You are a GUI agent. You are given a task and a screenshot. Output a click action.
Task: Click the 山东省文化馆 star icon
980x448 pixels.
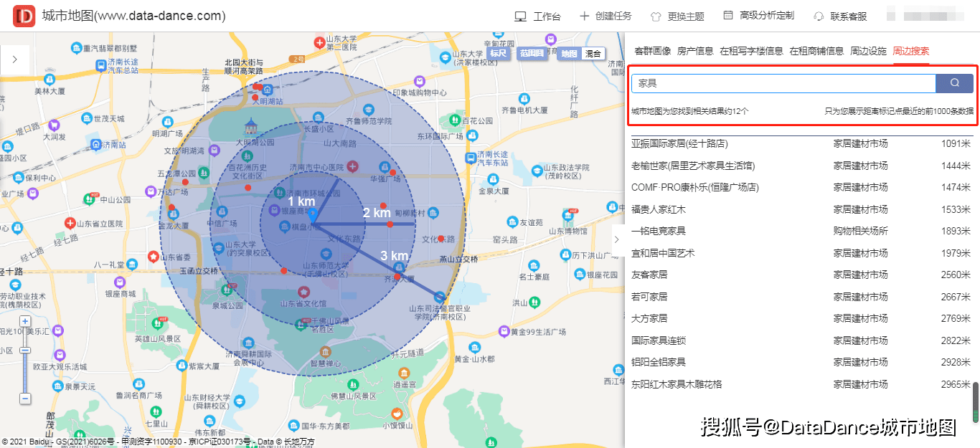click(304, 292)
